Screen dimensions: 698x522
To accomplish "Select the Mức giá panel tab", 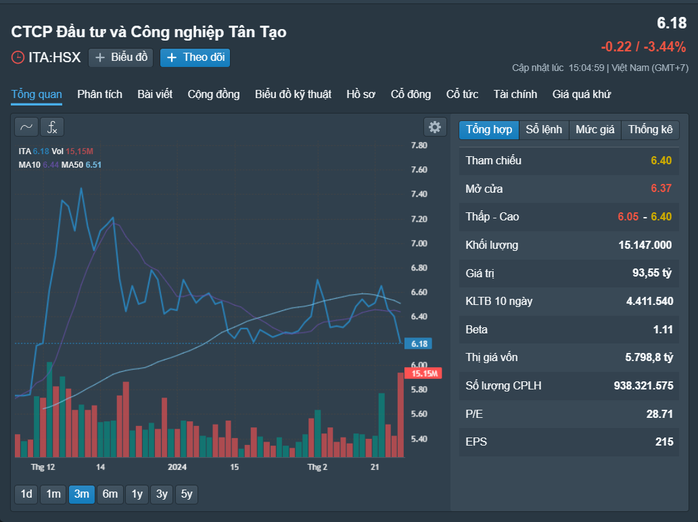I will point(595,129).
